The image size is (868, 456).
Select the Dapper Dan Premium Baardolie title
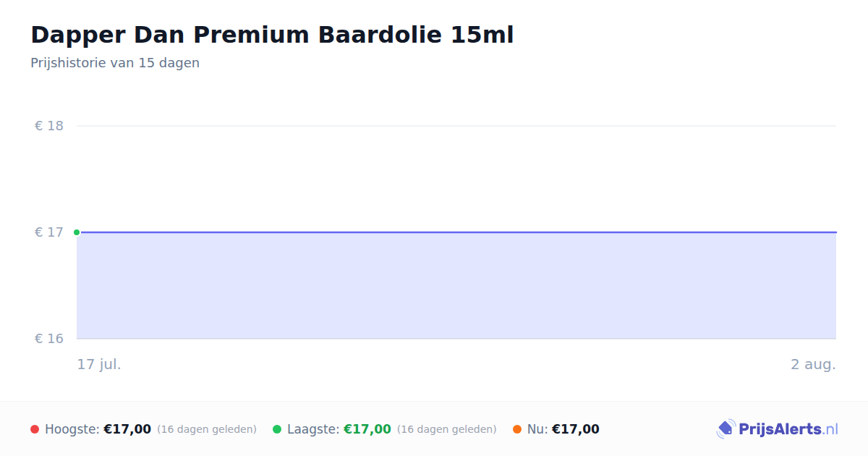(x=272, y=35)
